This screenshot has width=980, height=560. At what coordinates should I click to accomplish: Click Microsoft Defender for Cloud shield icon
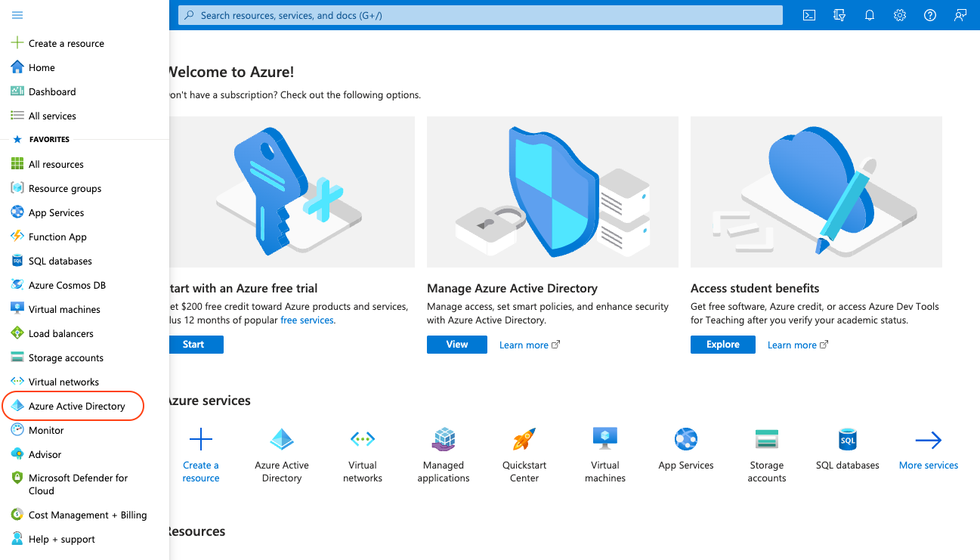pyautogui.click(x=17, y=478)
